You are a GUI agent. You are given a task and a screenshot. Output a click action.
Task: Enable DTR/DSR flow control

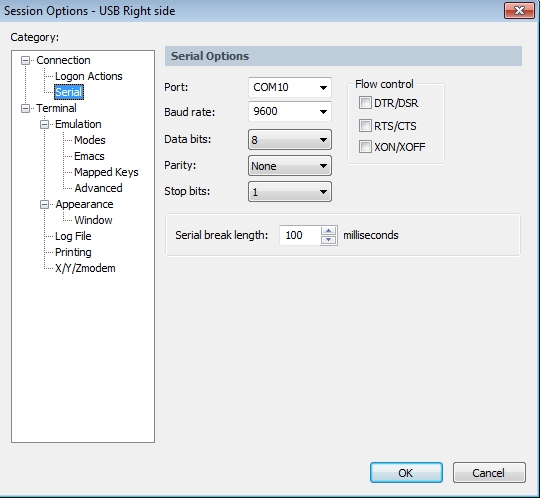(365, 103)
